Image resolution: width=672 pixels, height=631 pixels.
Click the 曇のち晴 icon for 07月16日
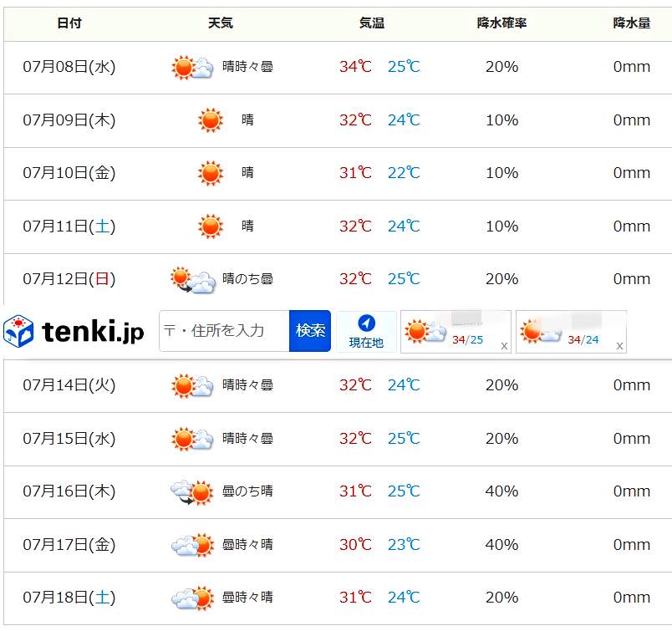(192, 492)
